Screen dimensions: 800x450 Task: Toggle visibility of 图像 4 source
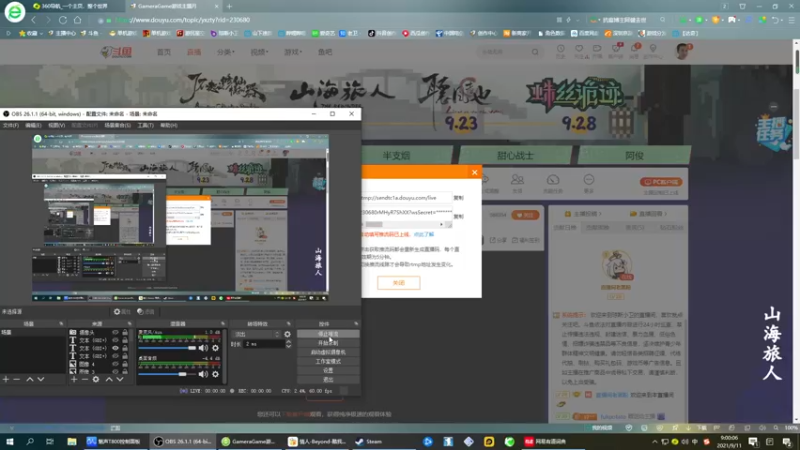point(115,364)
